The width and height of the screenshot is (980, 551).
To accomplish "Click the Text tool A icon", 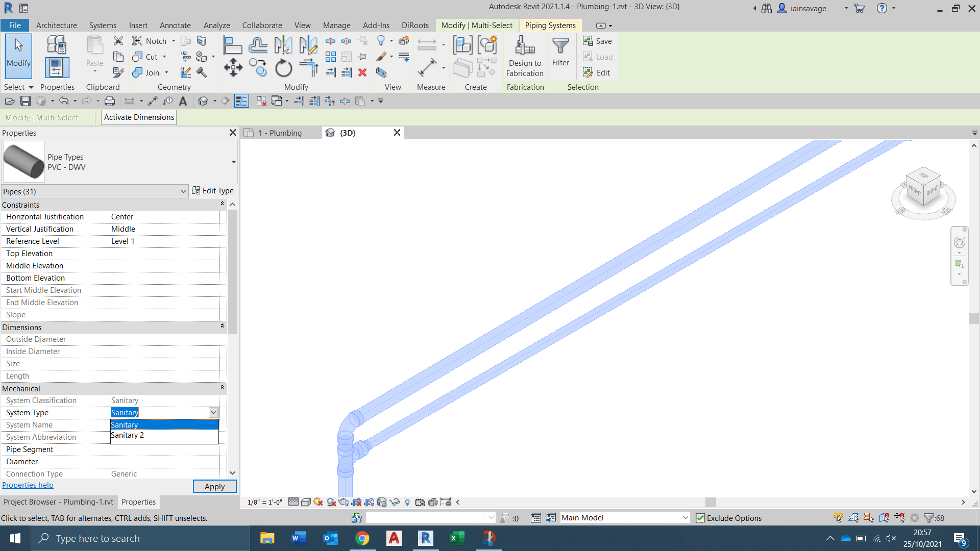I will [183, 101].
